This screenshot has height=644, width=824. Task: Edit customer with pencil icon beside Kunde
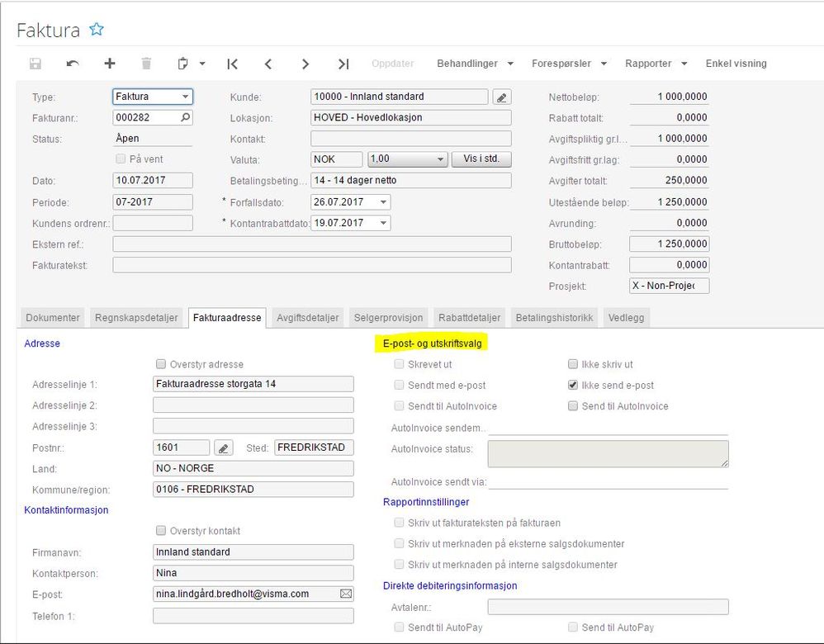[x=502, y=97]
